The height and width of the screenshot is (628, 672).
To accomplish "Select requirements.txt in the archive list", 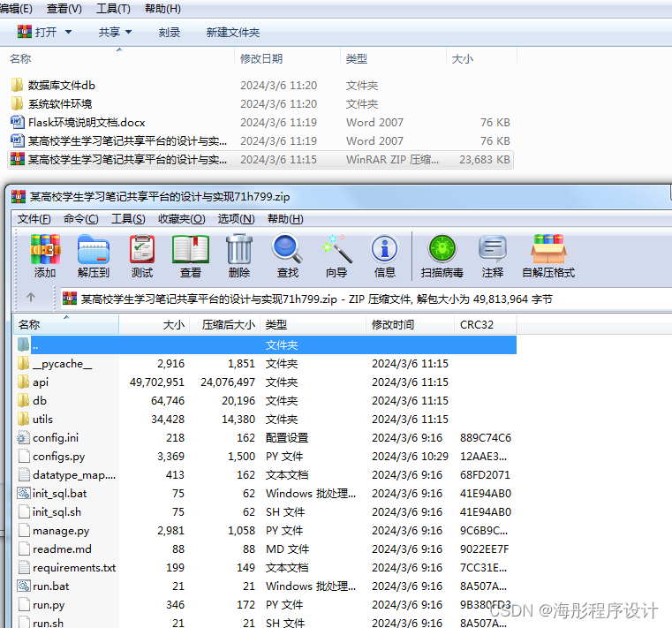I will coord(265,568).
